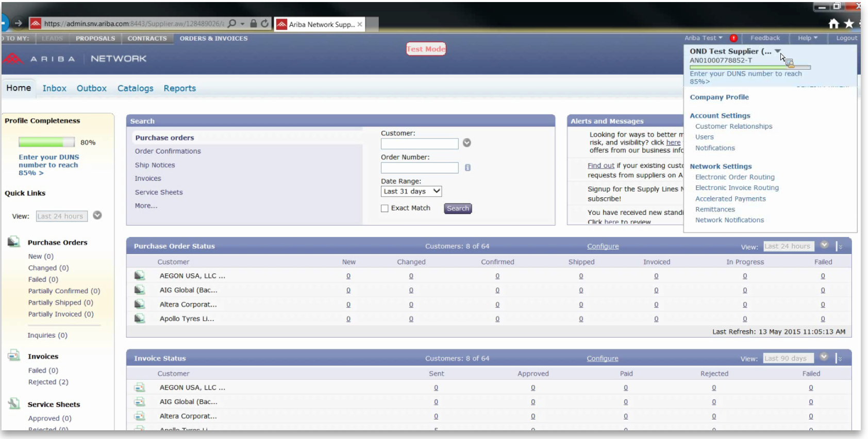Open the Outbox tab
This screenshot has width=868, height=439.
91,88
